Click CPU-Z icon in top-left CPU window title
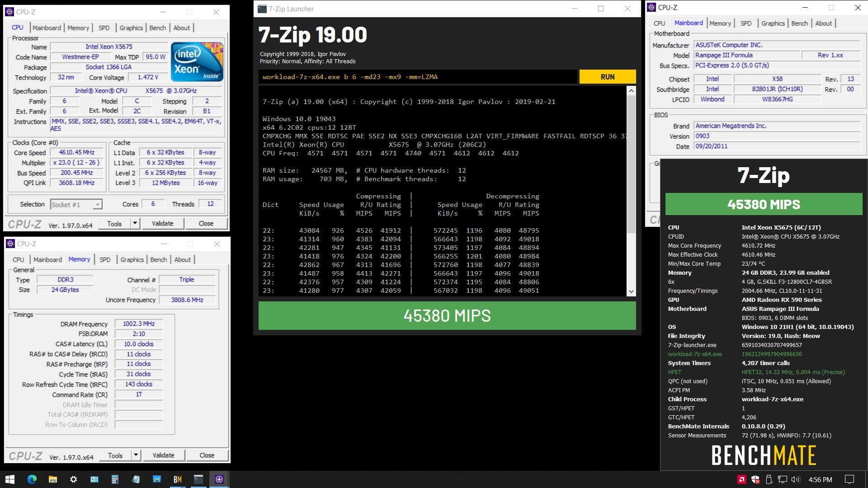Image resolution: width=868 pixels, height=488 pixels. tap(10, 12)
